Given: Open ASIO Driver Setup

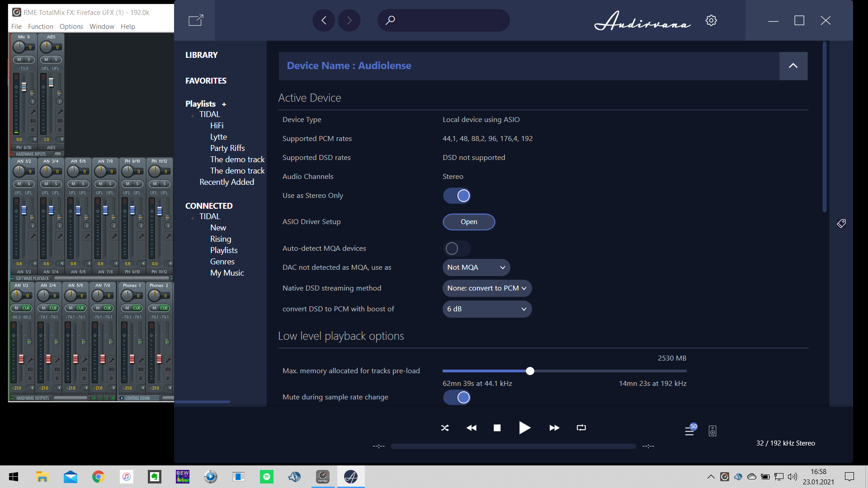Looking at the screenshot, I should click(469, 222).
